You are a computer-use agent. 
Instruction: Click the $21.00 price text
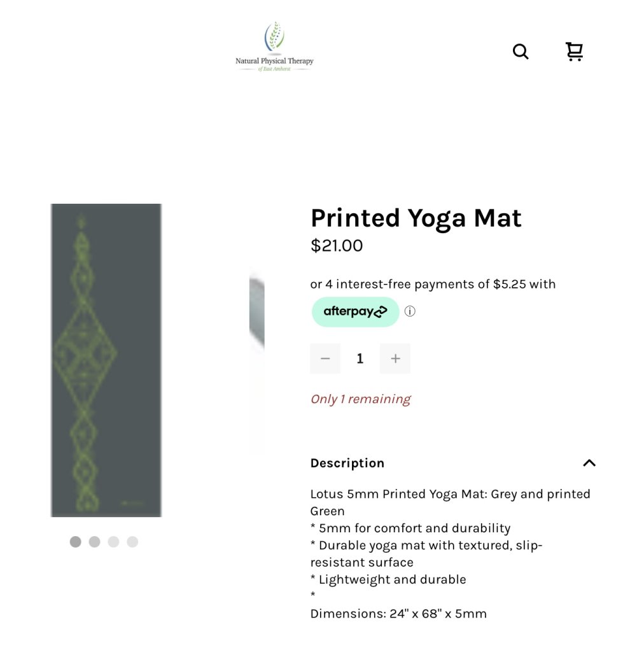[x=337, y=246]
